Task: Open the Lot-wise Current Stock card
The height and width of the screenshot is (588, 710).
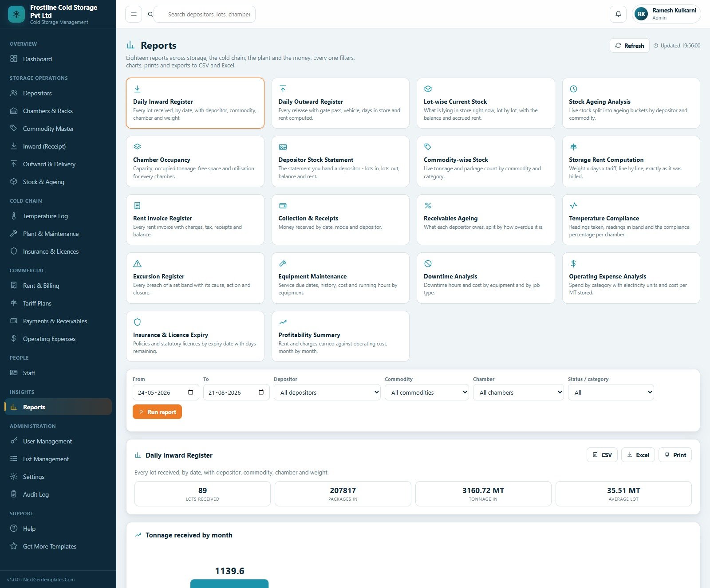Action: [x=486, y=103]
